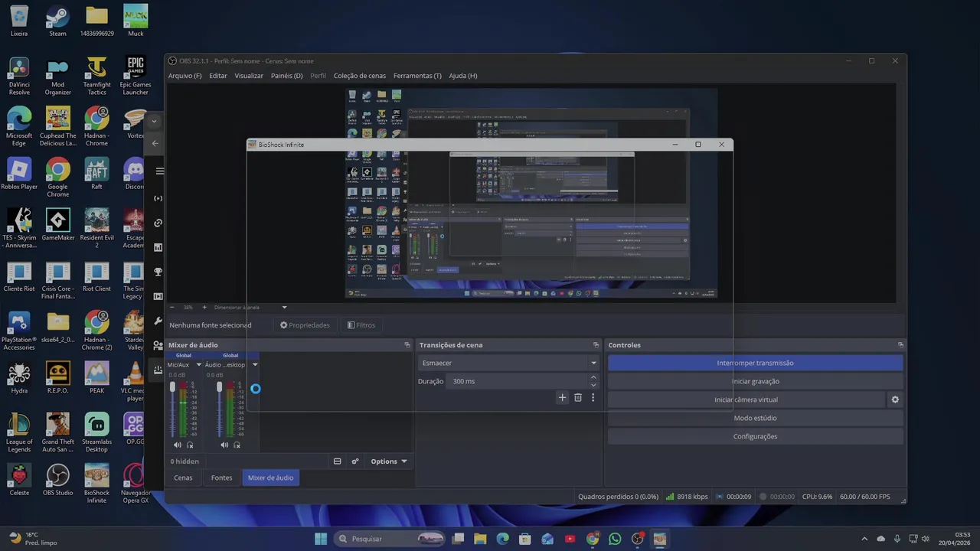Click Modo estúdio button
The image size is (980, 551).
tap(755, 418)
